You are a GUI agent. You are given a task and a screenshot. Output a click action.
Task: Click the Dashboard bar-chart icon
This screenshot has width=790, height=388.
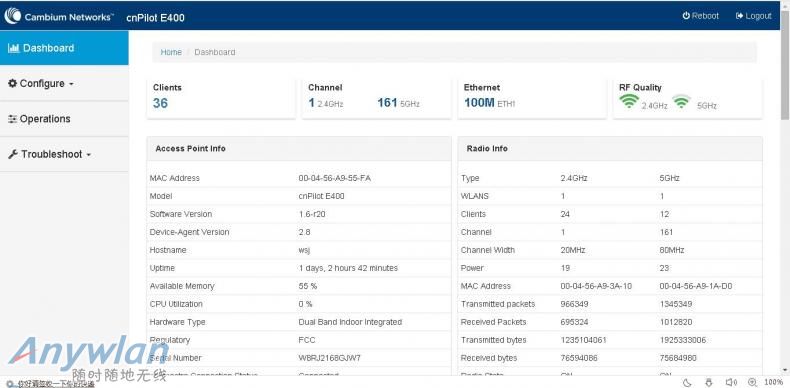[x=14, y=48]
